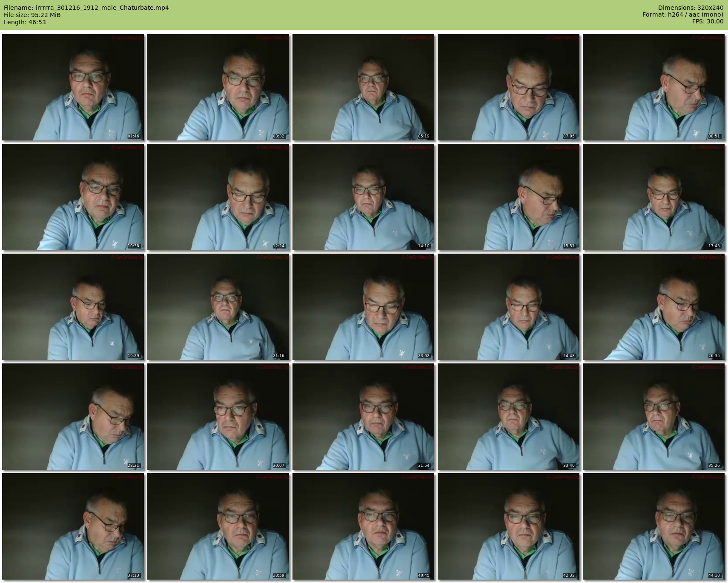Choose the thumbnail marked 14:10
The width and height of the screenshot is (728, 583).
(364, 197)
